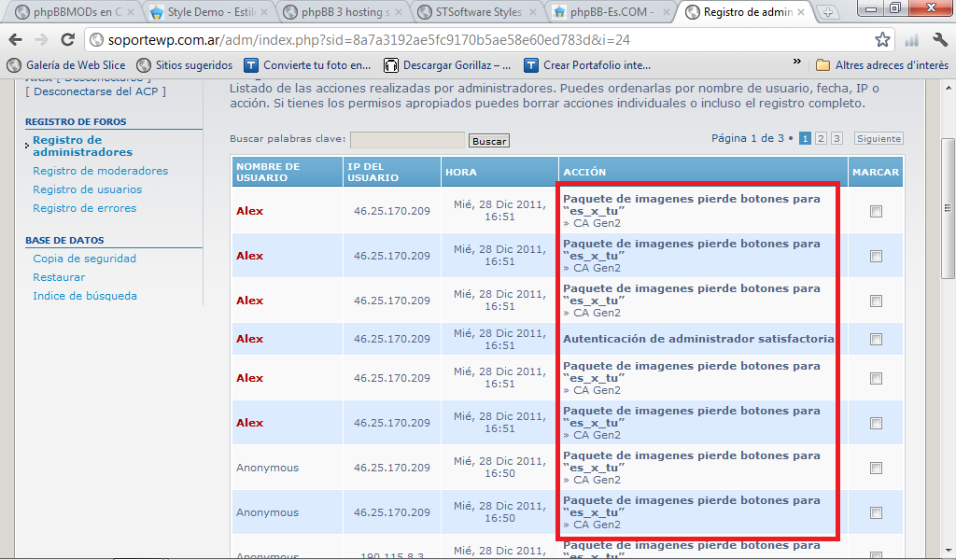Go to page 2 of the log
This screenshot has width=956, height=560.
(x=821, y=138)
